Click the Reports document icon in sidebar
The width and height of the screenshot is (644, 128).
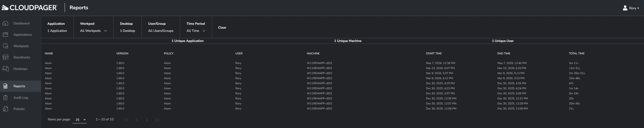click(5, 86)
